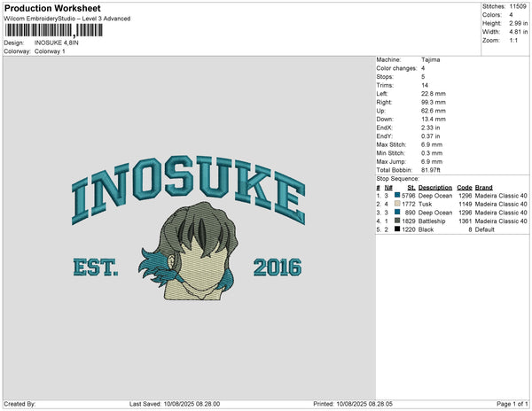Click the 'Battleship' description text
The height and width of the screenshot is (411, 532).
click(432, 221)
